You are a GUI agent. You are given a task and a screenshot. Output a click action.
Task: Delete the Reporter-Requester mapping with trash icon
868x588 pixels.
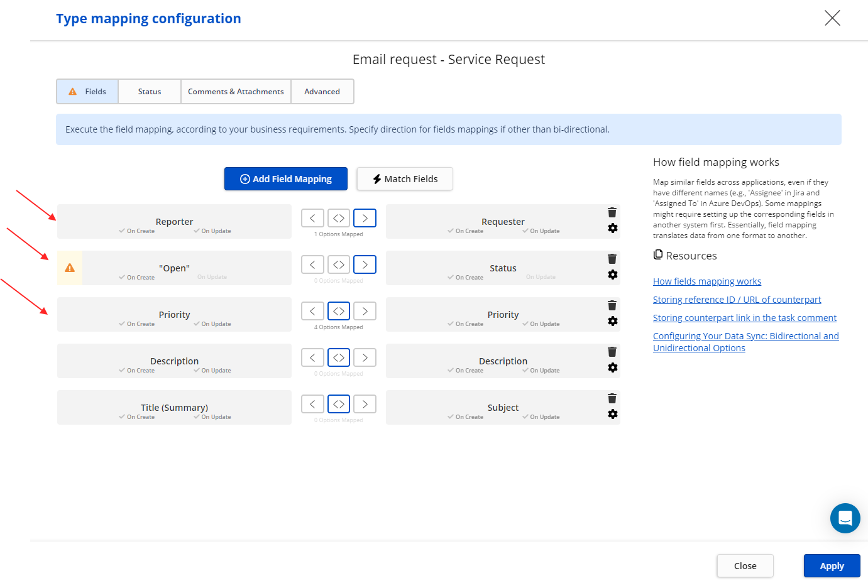click(x=612, y=212)
